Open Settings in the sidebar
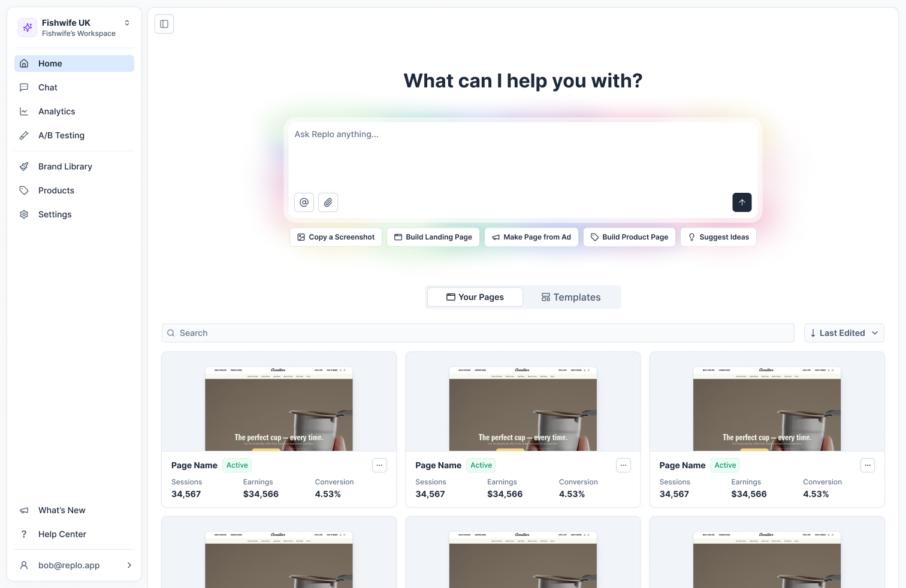 [74, 214]
